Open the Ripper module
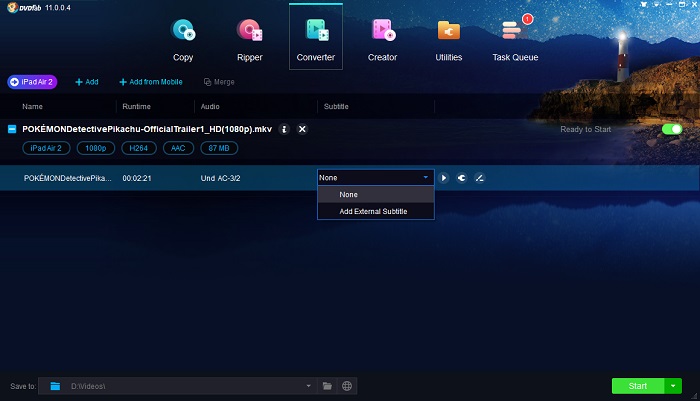This screenshot has height=401, width=700. [250, 39]
